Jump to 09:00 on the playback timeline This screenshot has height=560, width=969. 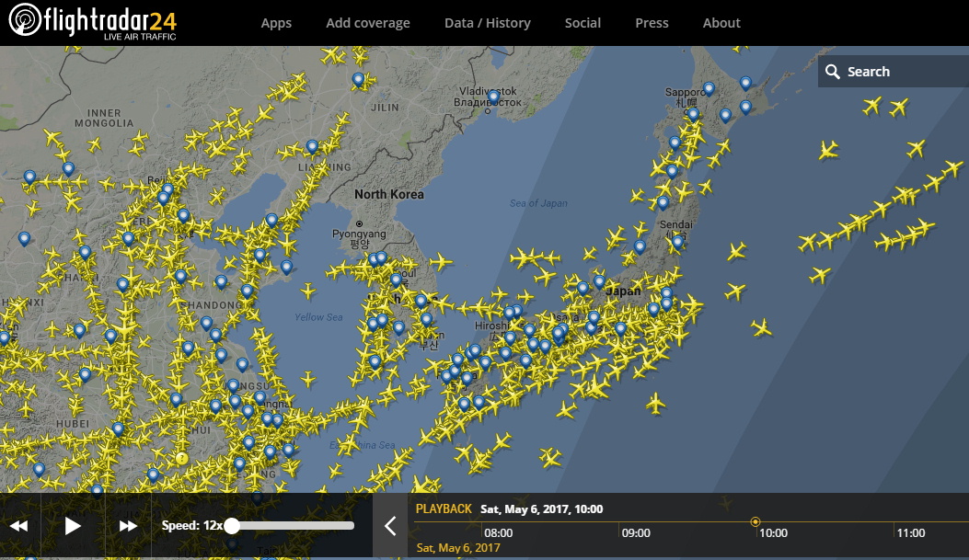[x=635, y=532]
